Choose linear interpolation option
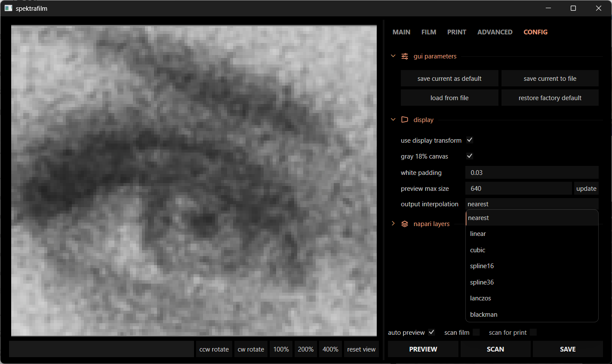612x364 pixels. (532, 234)
